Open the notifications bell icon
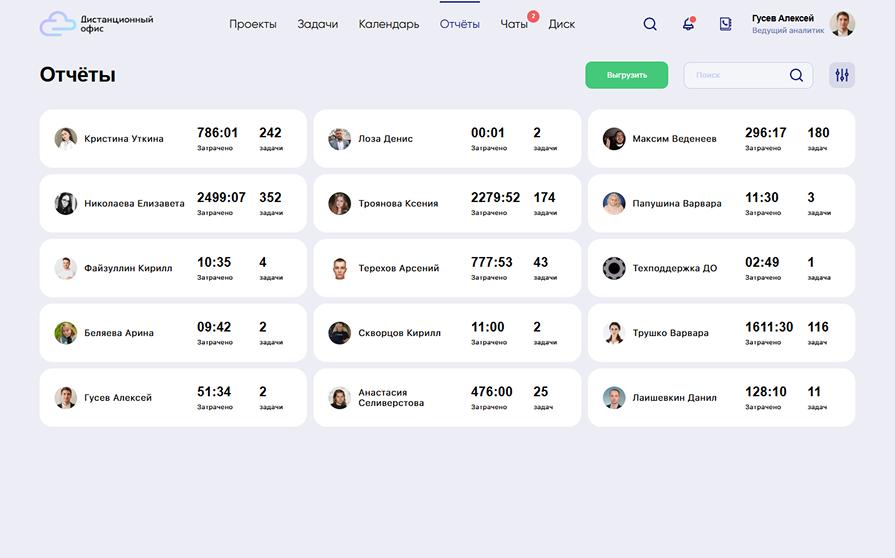895x558 pixels. tap(688, 24)
